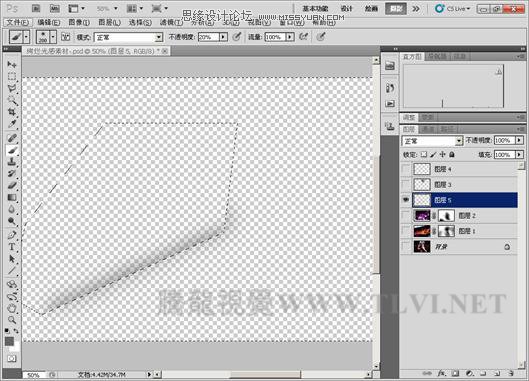529x381 pixels.
Task: Launch Mini Bridge from top bar
Action: pos(55,8)
